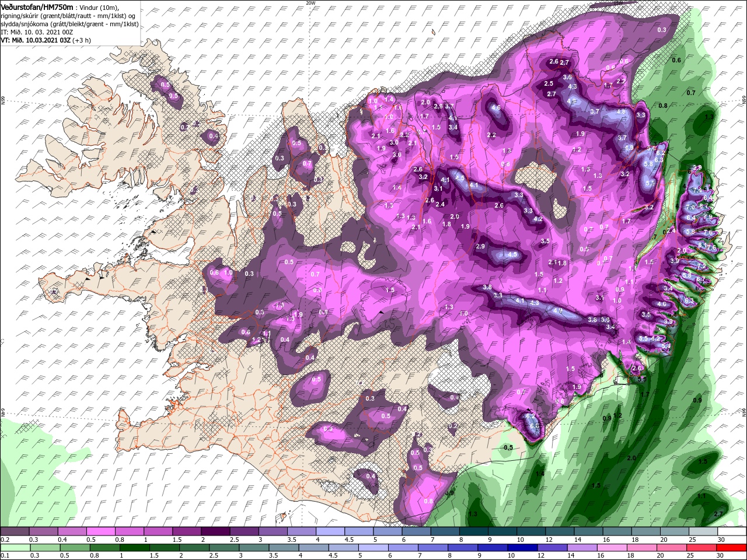Viewport: 747px width, 560px height.
Task: Pick the snow legend 0.2–0.3 dark mauve swatch
Action: coord(14,531)
